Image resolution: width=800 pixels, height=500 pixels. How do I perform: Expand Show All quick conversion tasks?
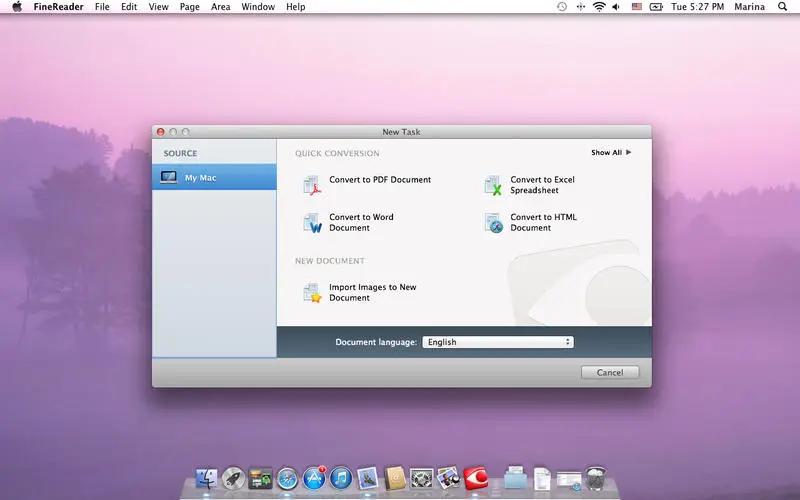coord(611,152)
